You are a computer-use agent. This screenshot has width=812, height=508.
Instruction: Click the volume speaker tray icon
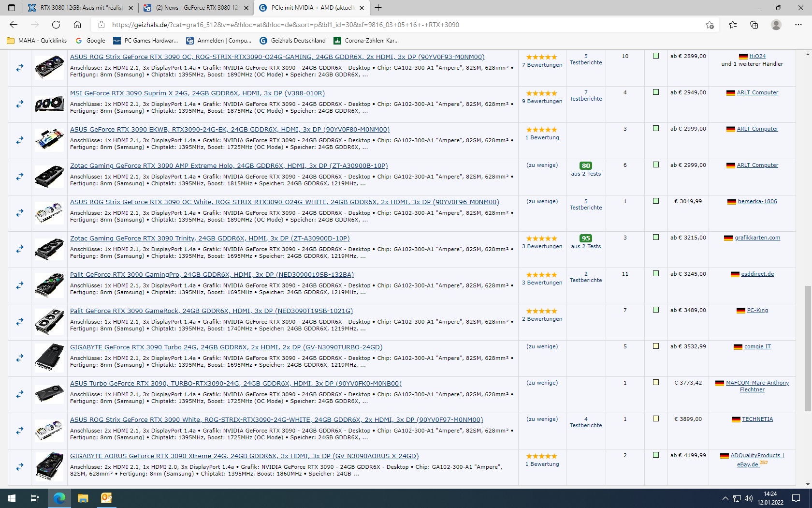[749, 498]
